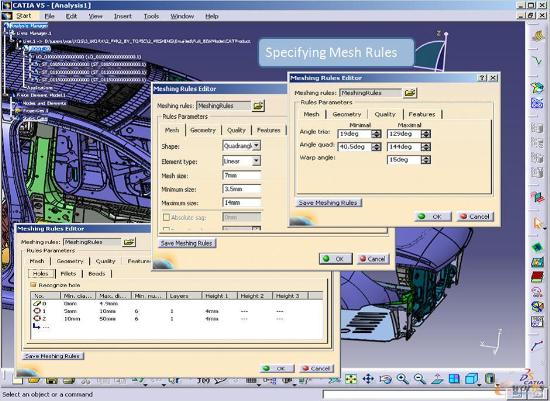Click the Mesh size input field
The image size is (550, 401).
click(242, 175)
